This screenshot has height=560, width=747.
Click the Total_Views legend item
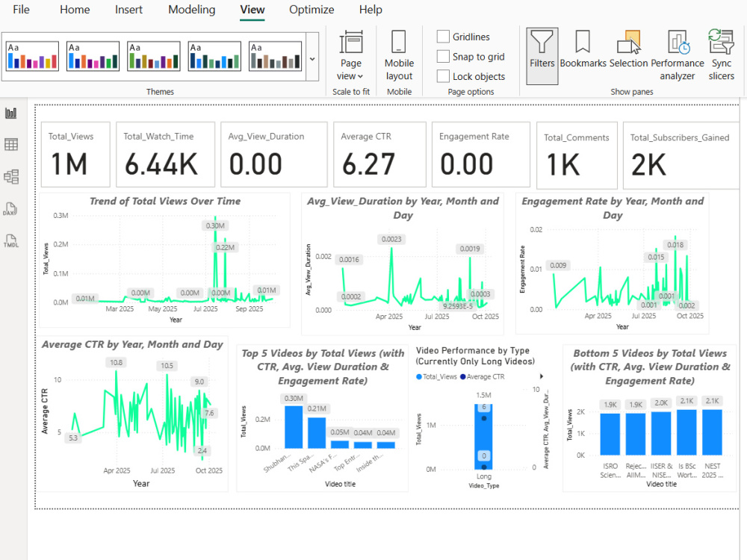coord(437,376)
